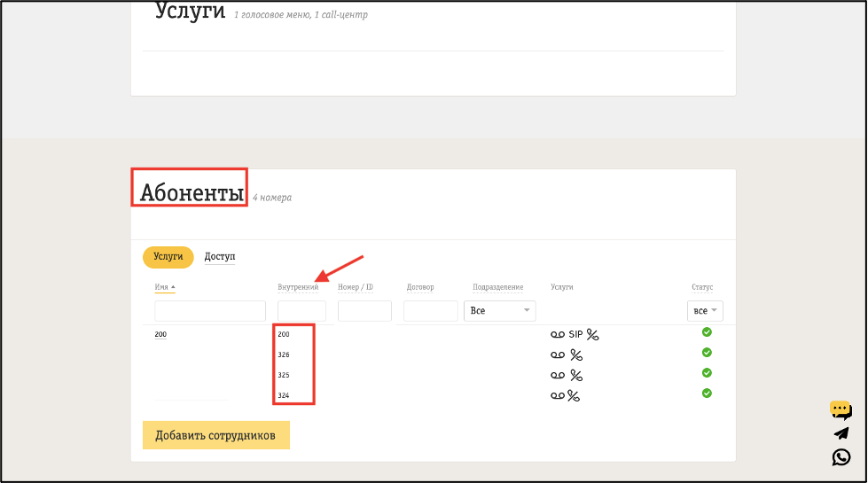This screenshot has height=483, width=868.
Task: Open the Статус filter dropdown
Action: (705, 311)
